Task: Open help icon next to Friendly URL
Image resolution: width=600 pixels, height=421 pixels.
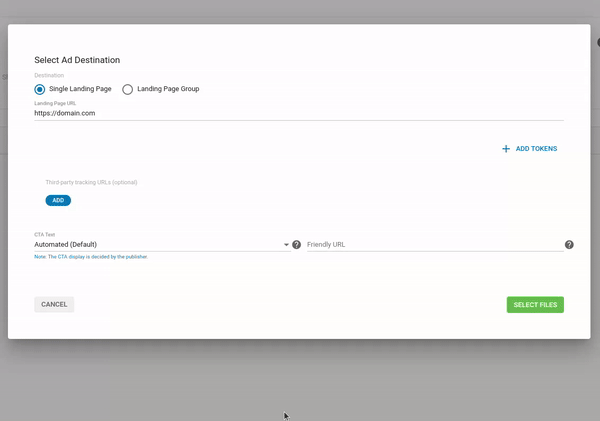Action: coord(569,245)
